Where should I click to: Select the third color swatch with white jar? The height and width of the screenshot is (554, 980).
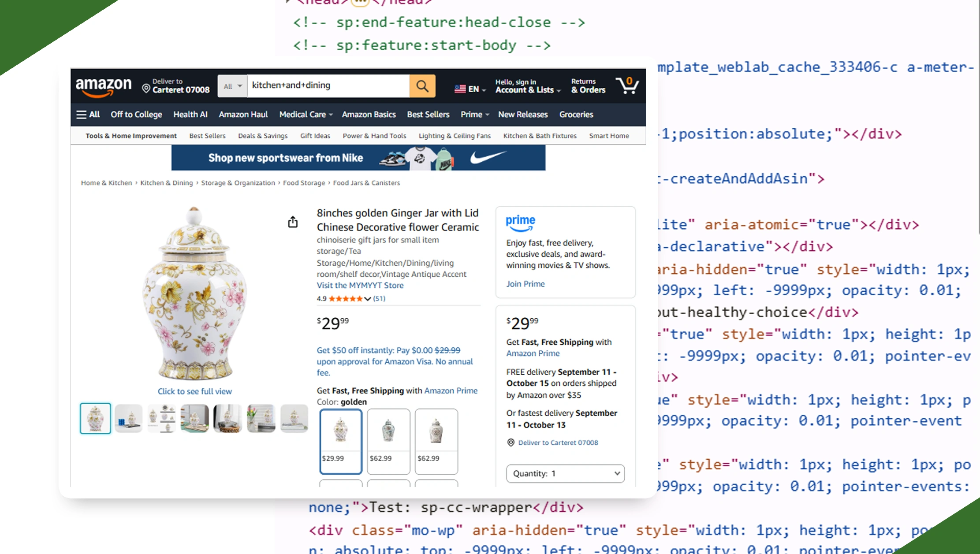(x=436, y=441)
